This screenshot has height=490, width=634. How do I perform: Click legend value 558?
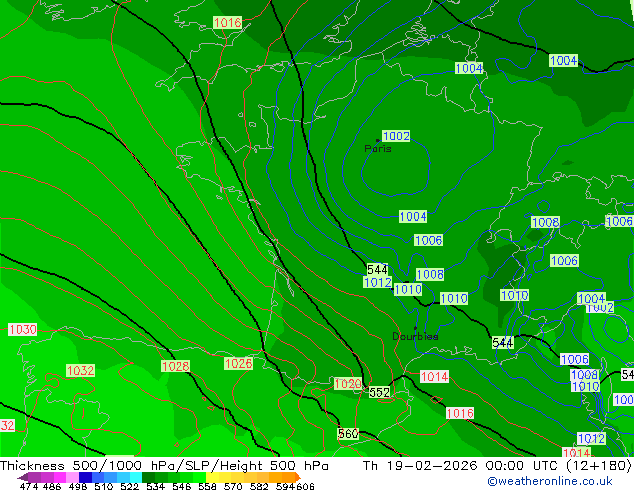pyautogui.click(x=207, y=486)
